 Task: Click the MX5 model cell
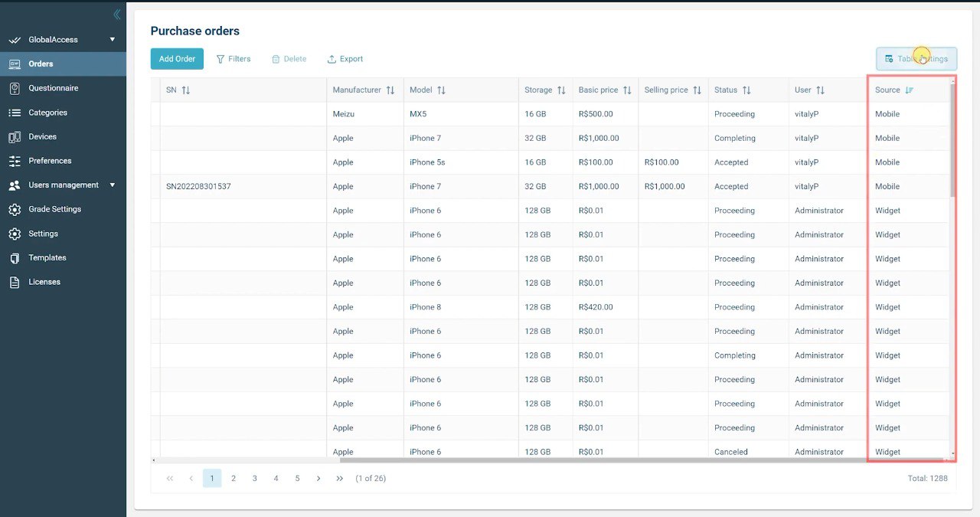(x=418, y=114)
